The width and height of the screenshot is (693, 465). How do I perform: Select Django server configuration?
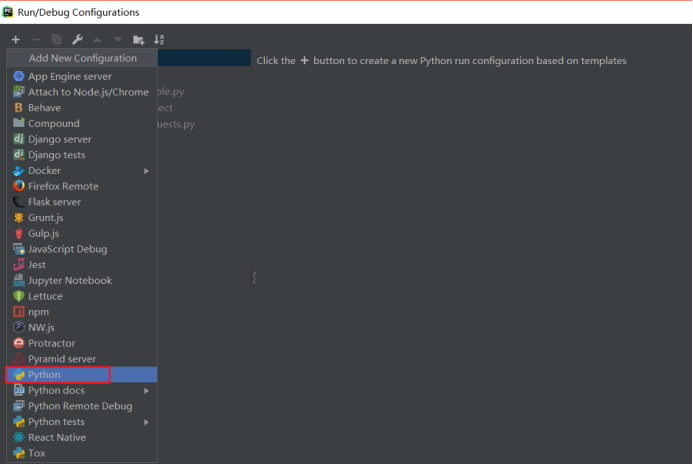point(82,139)
